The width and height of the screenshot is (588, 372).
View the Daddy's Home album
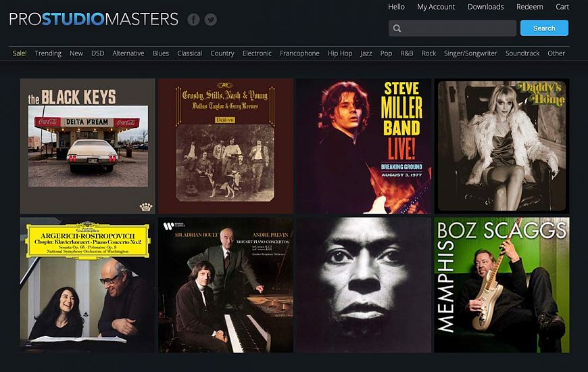click(x=501, y=146)
